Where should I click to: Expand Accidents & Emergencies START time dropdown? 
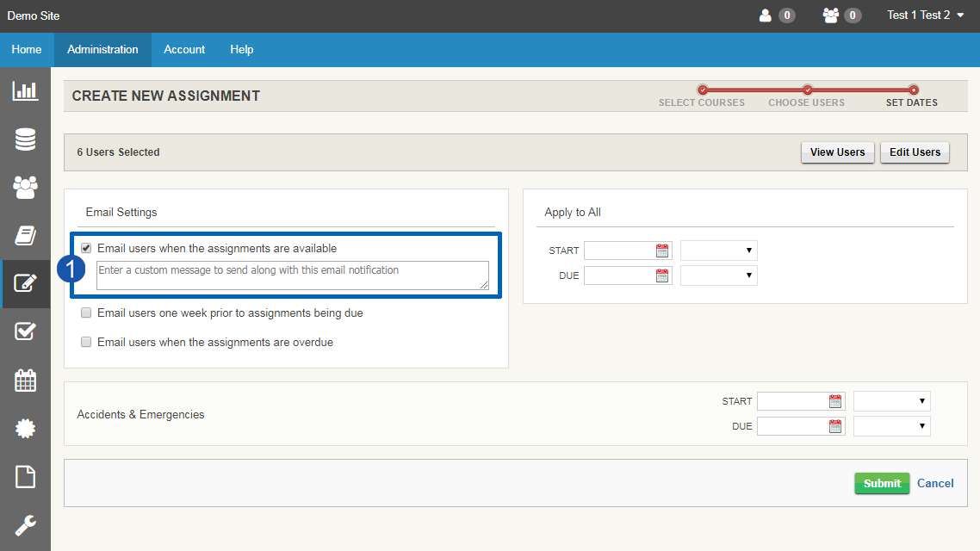click(x=892, y=401)
